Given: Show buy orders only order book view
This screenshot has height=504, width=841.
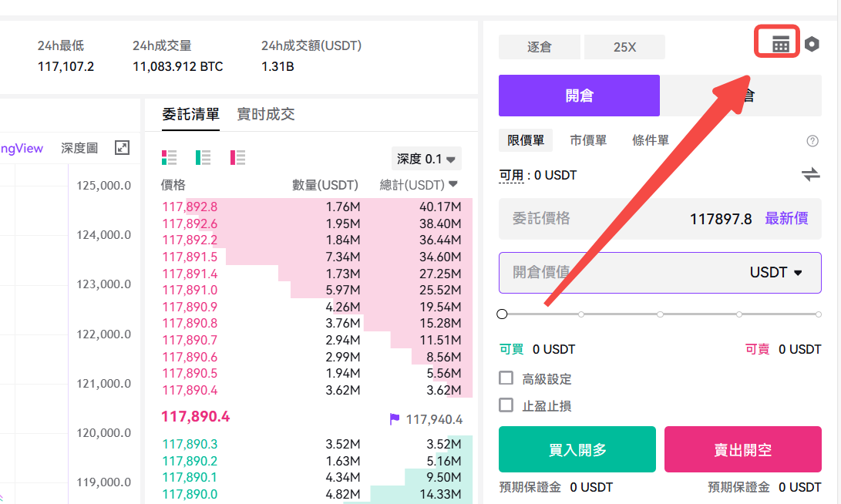Looking at the screenshot, I should [203, 157].
